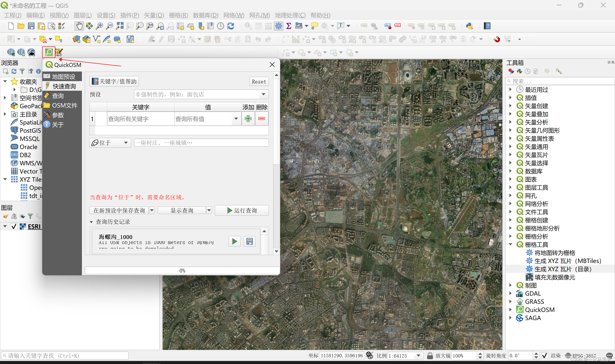Click the Refresh map icon
This screenshot has width=615, height=364.
pos(231,26)
